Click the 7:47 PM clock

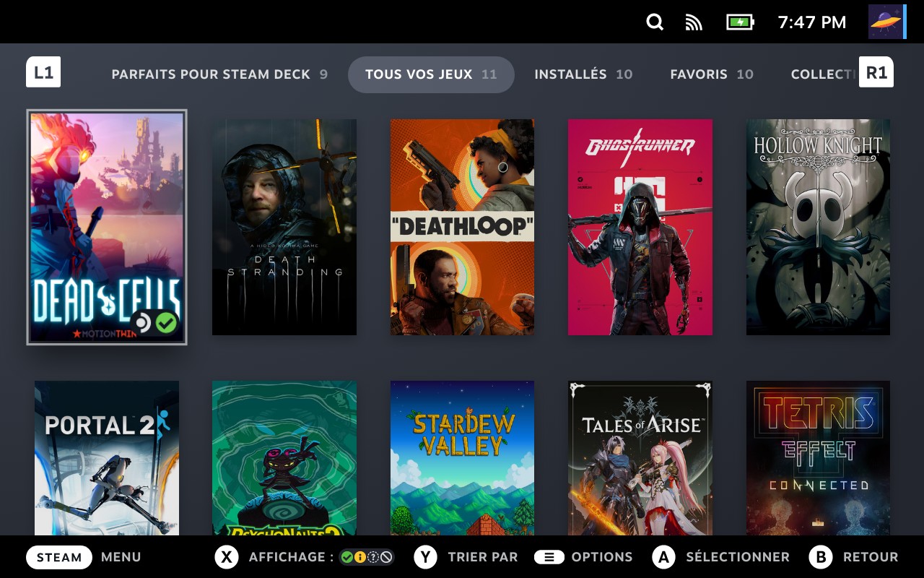(811, 22)
